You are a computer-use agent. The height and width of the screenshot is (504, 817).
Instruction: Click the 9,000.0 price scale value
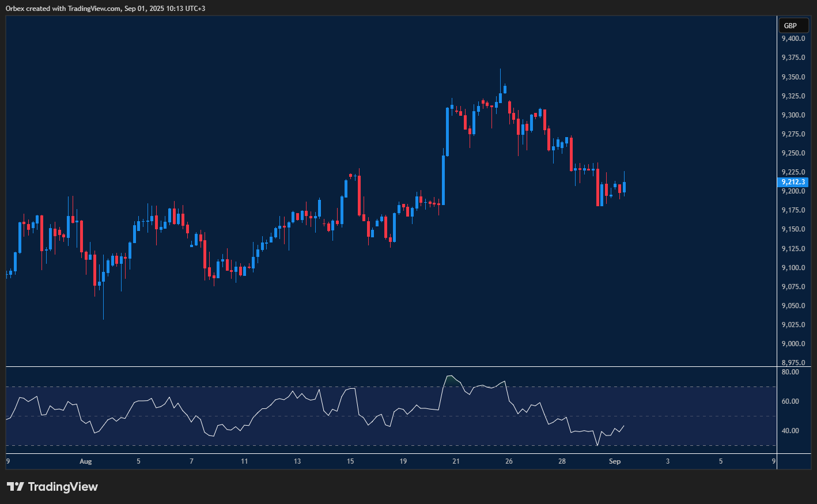coord(793,343)
